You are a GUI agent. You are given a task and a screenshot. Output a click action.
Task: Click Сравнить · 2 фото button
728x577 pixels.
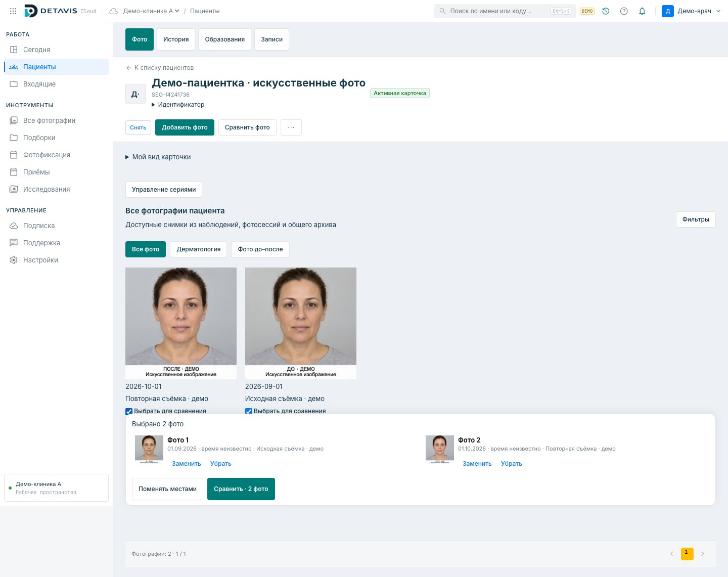[x=241, y=489]
